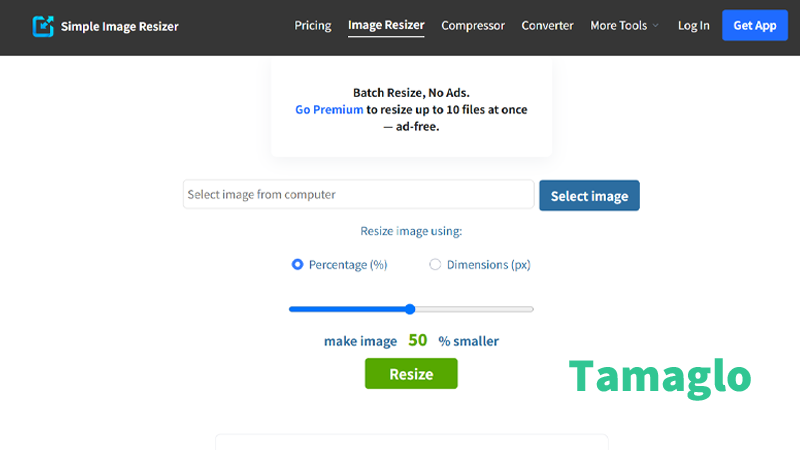Click the resize percentage slider handle
800x450 pixels.
(410, 309)
